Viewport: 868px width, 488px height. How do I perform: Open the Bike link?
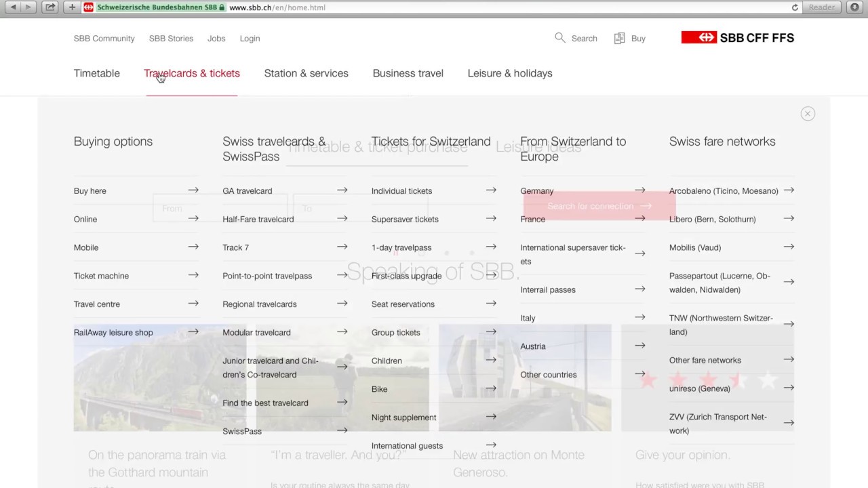380,389
